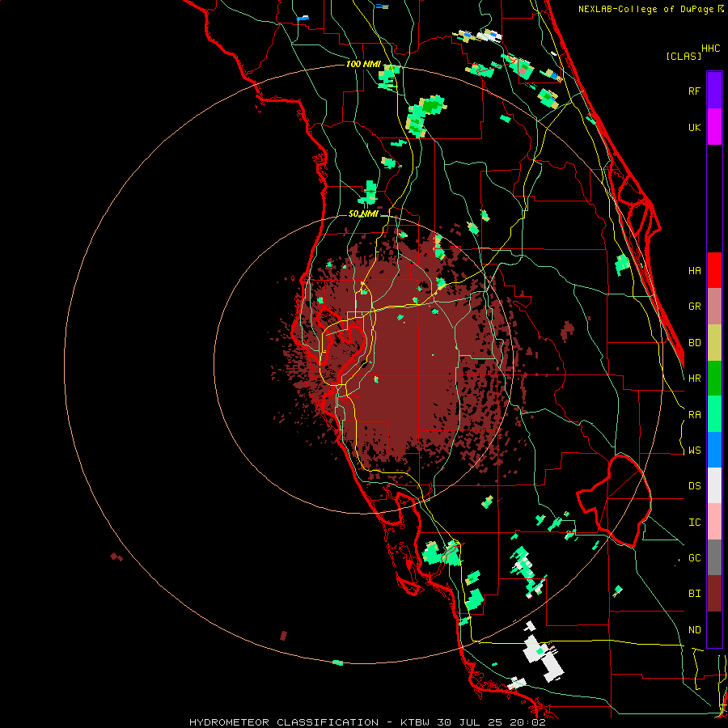The height and width of the screenshot is (728, 728).
Task: Click the 50 NMI range ring label
Action: pos(363,214)
